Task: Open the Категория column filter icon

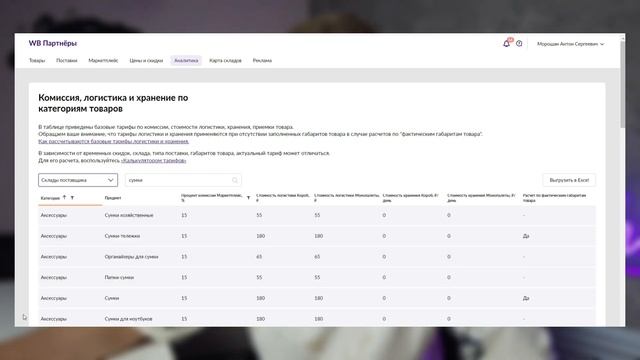Action: pos(72,198)
